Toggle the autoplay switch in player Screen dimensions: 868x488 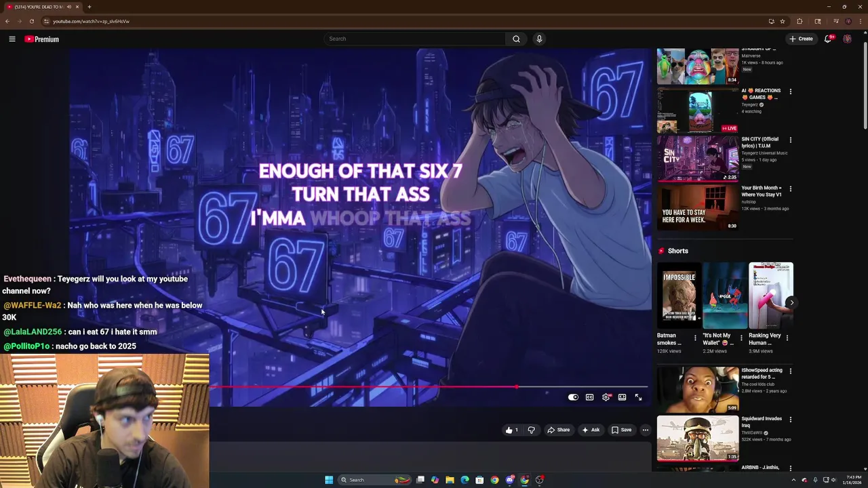tap(573, 397)
